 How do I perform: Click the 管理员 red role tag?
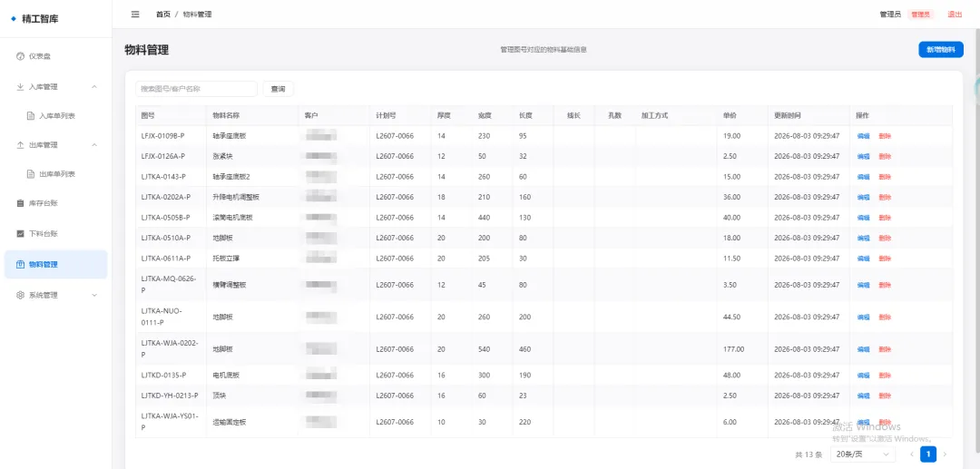(921, 15)
